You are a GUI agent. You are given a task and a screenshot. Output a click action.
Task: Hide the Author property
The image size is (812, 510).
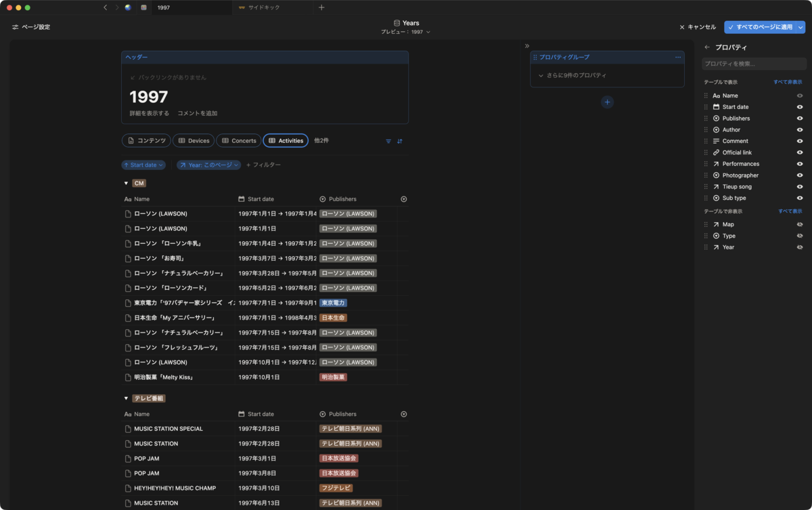[800, 129]
